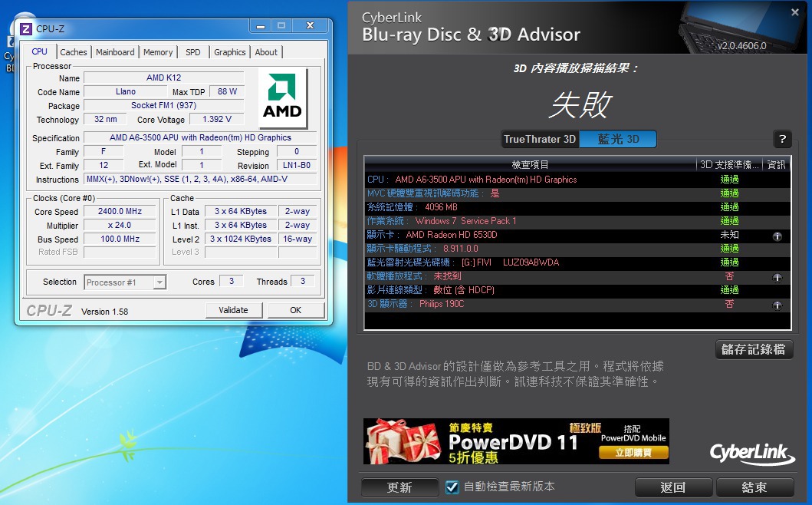Switch to TrueTheater 3D tab
Screen dimensions: 812x505
[540, 139]
